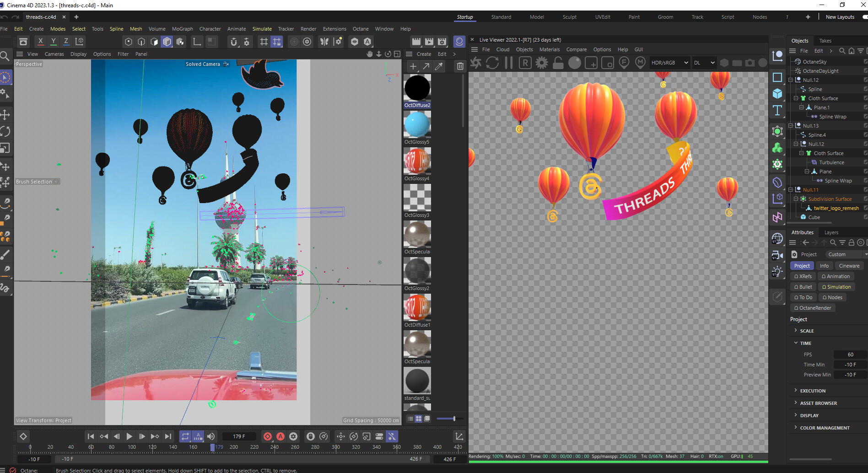The width and height of the screenshot is (868, 473).
Task: Click the Octane Live Viewer pause render icon
Action: [508, 63]
